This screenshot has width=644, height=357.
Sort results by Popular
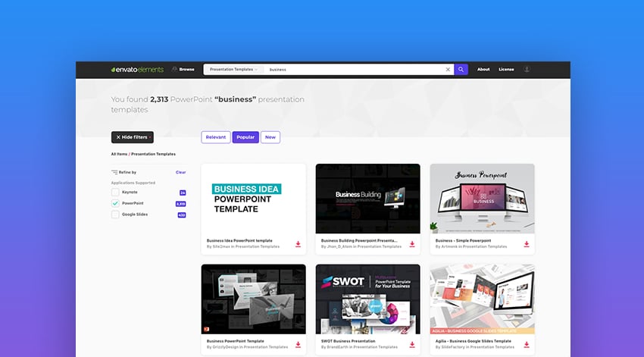pos(245,137)
